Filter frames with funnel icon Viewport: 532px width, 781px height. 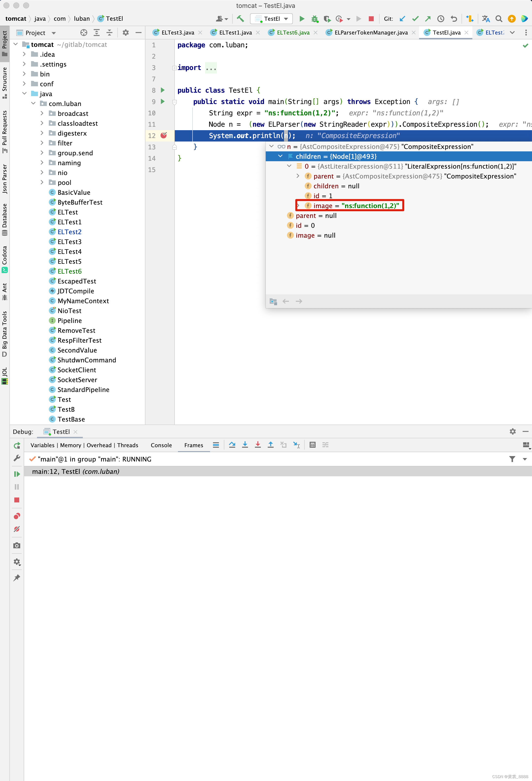[x=512, y=459]
